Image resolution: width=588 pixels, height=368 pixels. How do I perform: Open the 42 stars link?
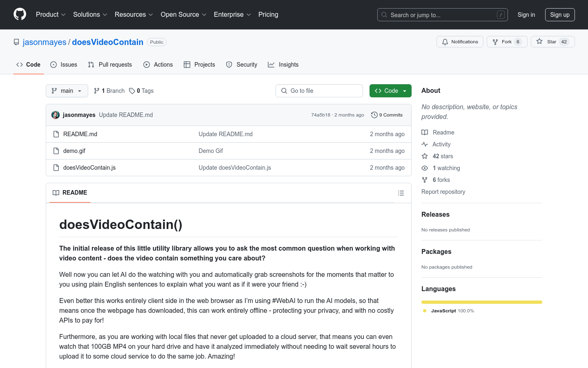[437, 156]
